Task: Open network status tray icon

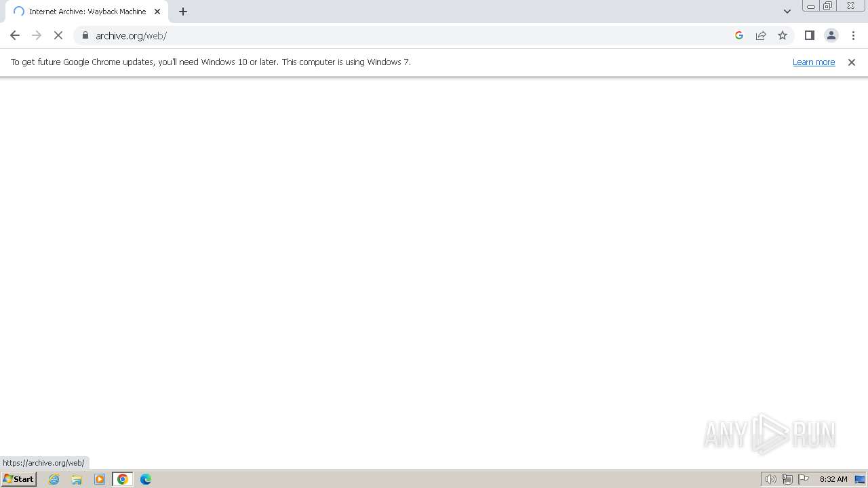Action: (787, 479)
